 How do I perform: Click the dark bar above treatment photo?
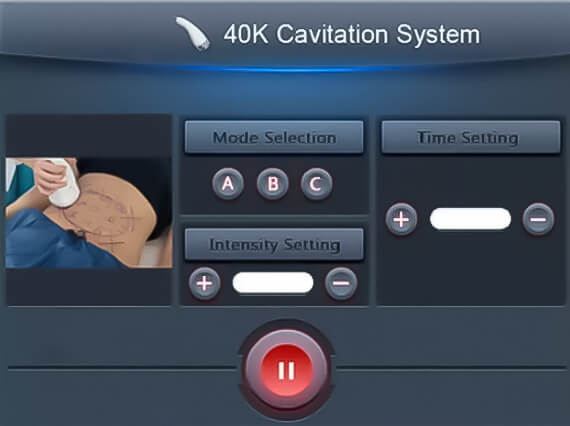(89, 136)
